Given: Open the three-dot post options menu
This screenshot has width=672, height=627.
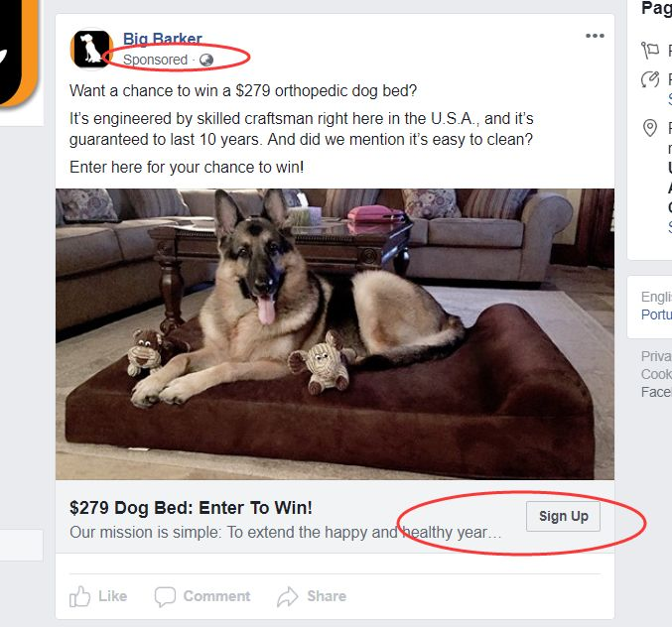Looking at the screenshot, I should pos(595,36).
